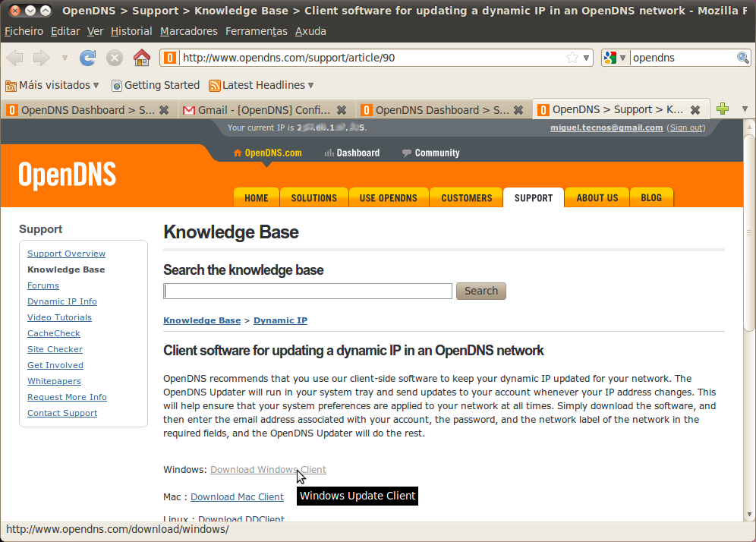The height and width of the screenshot is (542, 756).
Task: Focus the knowledge base search field
Action: coord(307,291)
